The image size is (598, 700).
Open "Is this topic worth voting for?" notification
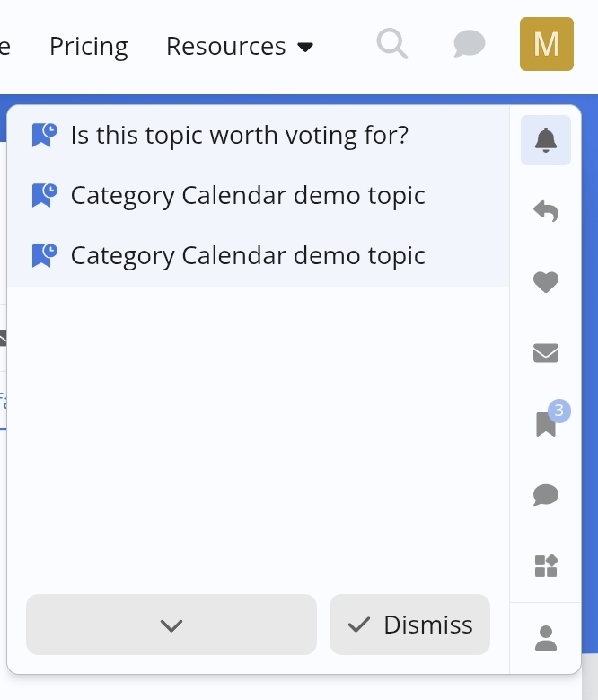240,135
